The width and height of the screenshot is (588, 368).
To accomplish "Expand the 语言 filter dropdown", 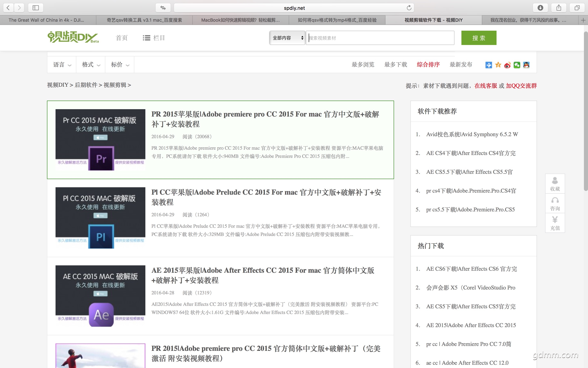I will pos(62,65).
